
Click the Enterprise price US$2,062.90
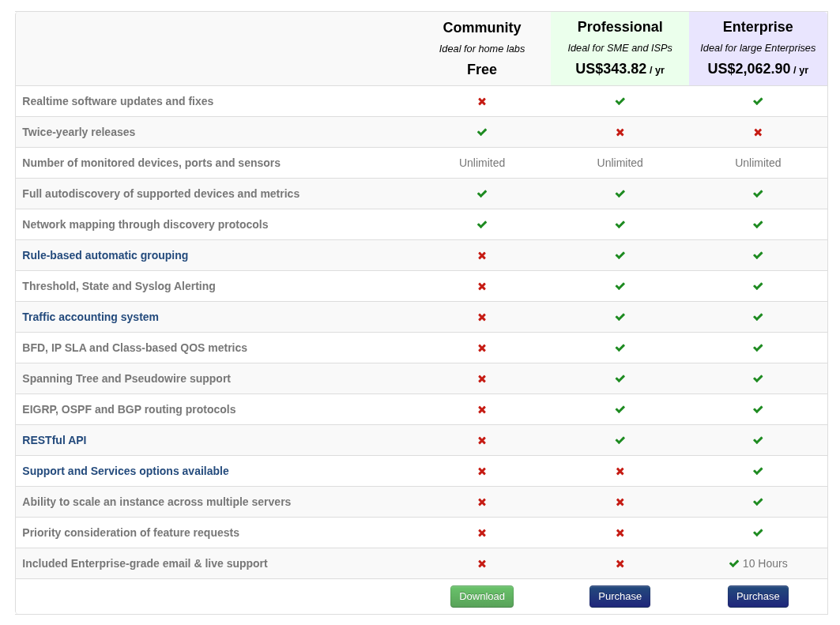[x=748, y=69]
